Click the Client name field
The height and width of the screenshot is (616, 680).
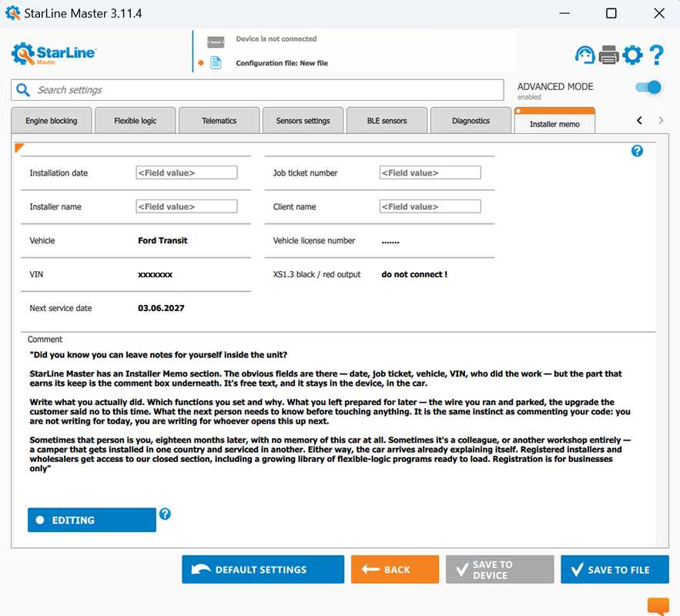pyautogui.click(x=430, y=206)
